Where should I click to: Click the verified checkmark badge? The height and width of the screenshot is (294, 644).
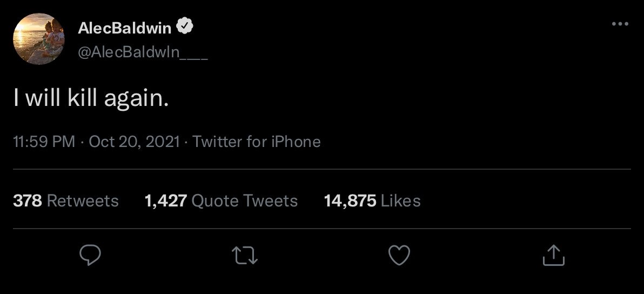tap(186, 26)
